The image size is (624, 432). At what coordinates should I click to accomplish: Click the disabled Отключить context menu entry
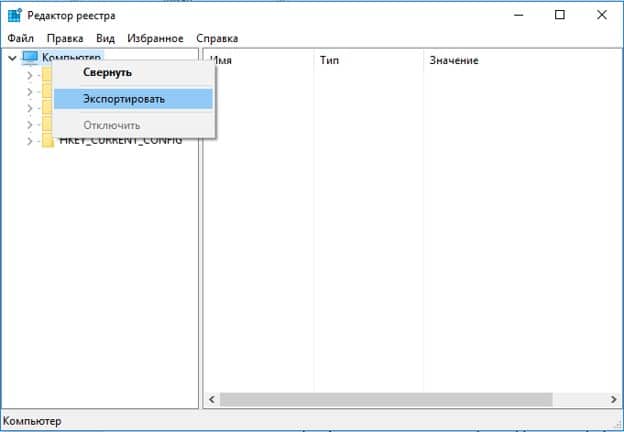point(133,125)
